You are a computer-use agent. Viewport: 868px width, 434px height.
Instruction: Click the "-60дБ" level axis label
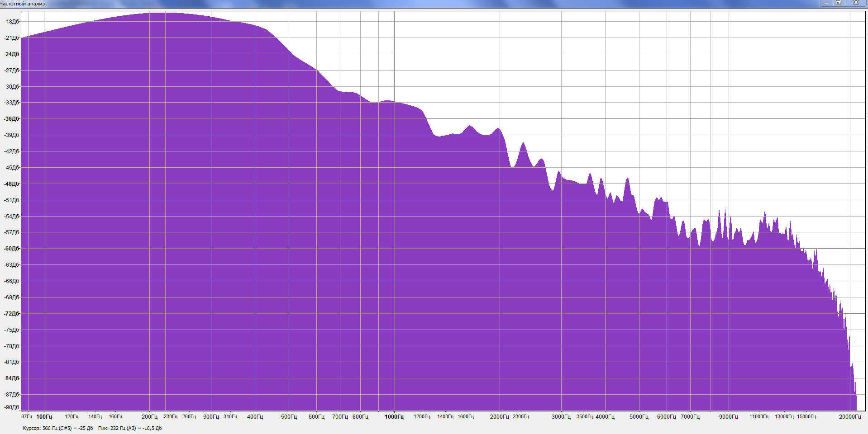point(12,249)
